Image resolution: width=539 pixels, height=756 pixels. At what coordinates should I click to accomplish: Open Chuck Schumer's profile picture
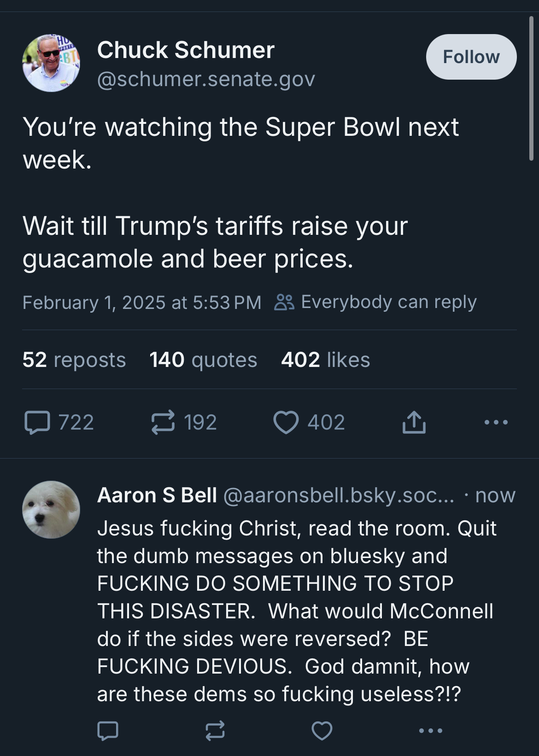51,63
